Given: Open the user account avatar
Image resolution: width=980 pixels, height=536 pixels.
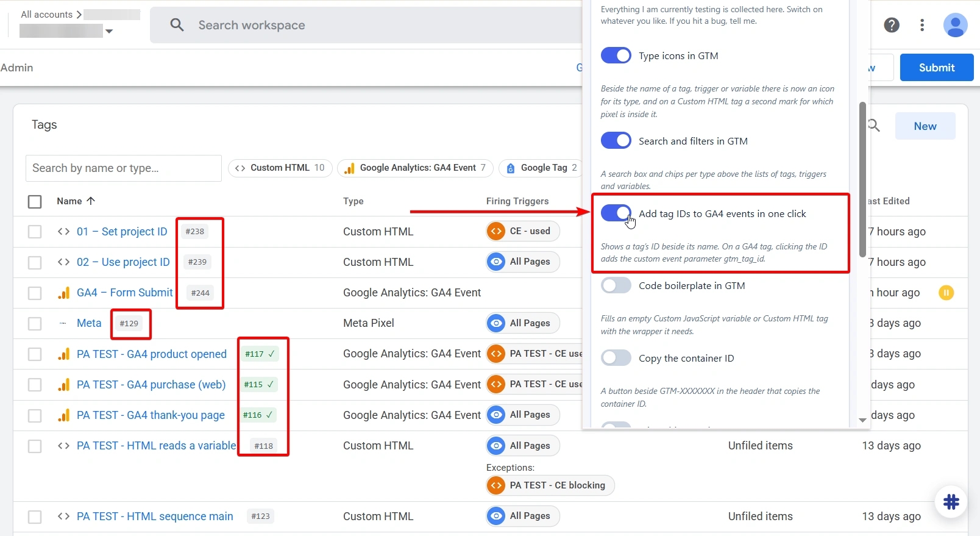Looking at the screenshot, I should tap(955, 25).
